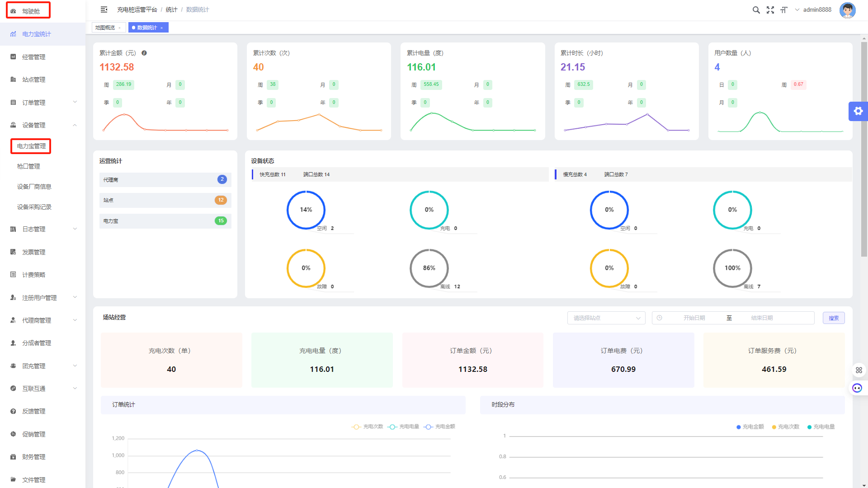
Task: Open 设备采购记录 submenu item
Action: coord(34,207)
